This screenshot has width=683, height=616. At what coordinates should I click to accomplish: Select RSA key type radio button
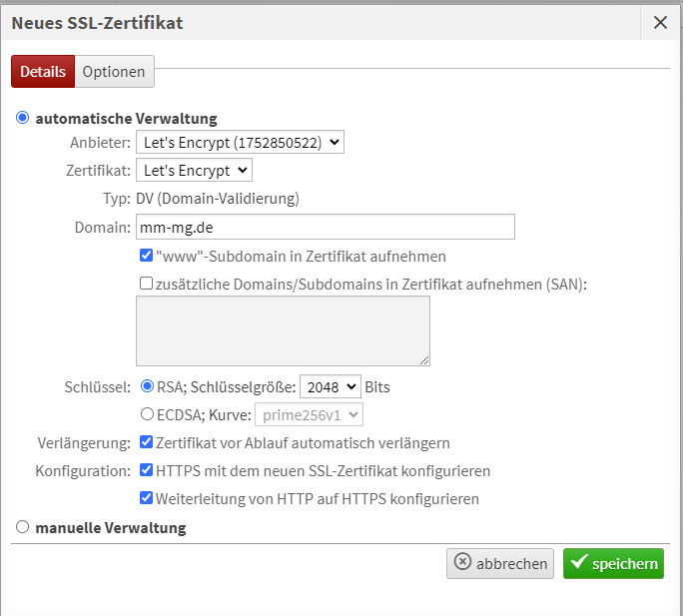pyautogui.click(x=148, y=385)
